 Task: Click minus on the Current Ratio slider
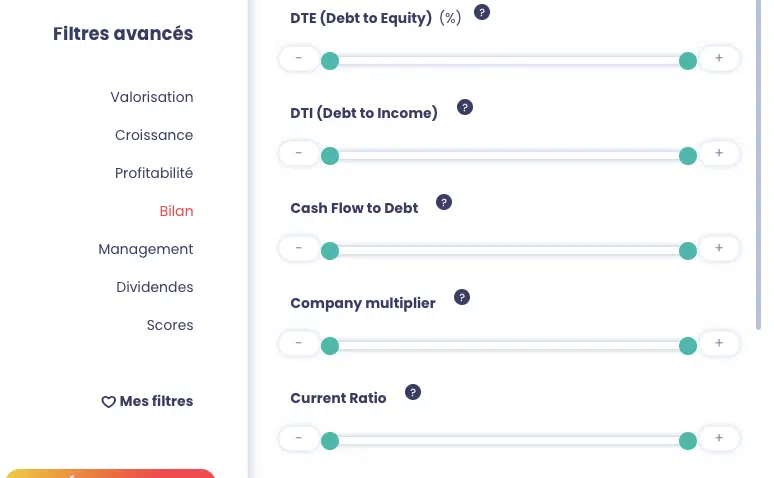point(299,439)
